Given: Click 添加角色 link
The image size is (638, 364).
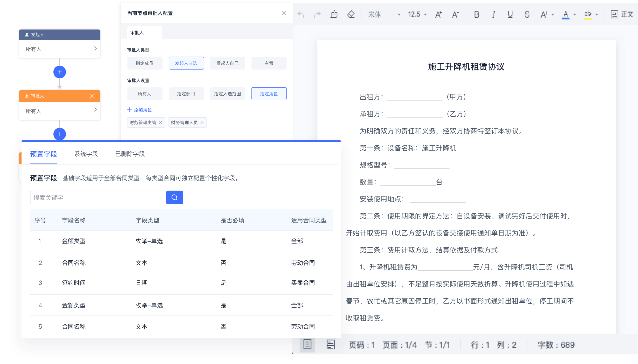Looking at the screenshot, I should point(140,110).
